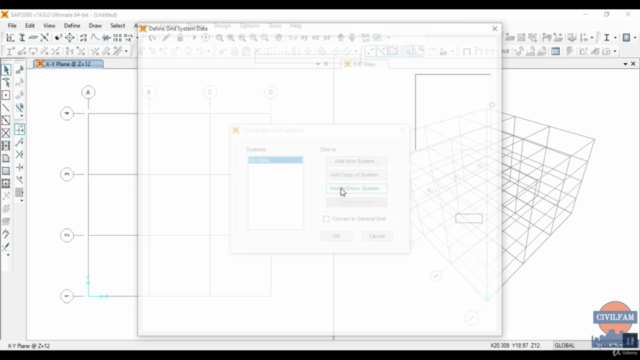Click the Lock/Unlock Model padlock icon
Image resolution: width=640 pixels, height=360 pixels.
pos(180,38)
